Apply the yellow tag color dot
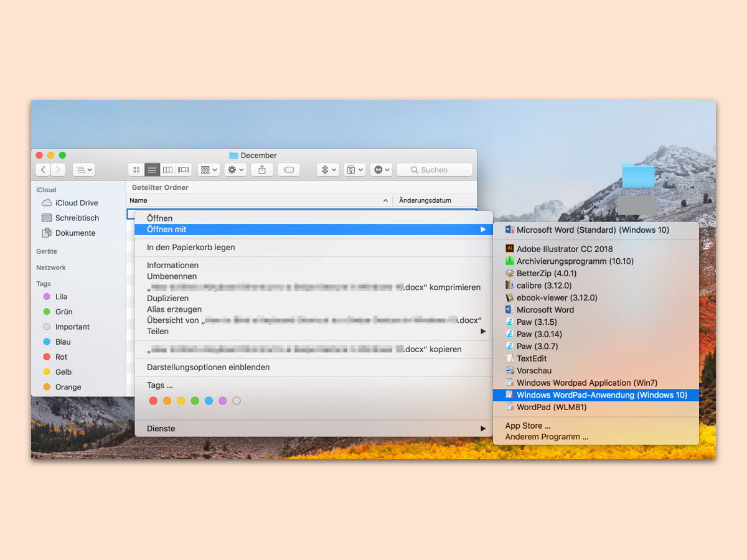This screenshot has width=747, height=560. pos(181,401)
